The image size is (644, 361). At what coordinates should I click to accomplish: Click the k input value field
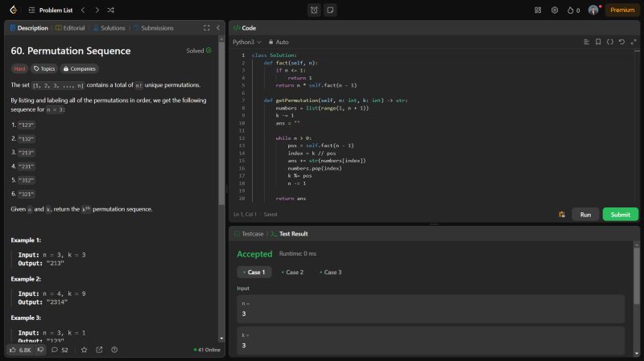(x=431, y=340)
